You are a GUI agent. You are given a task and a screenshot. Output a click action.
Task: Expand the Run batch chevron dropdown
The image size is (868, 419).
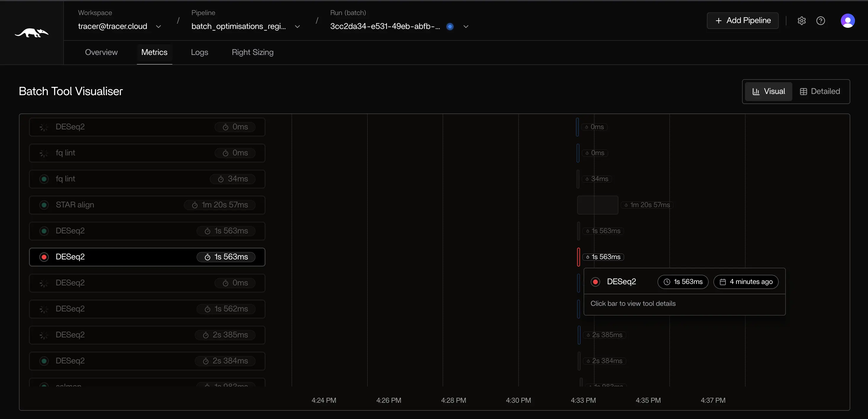[466, 26]
